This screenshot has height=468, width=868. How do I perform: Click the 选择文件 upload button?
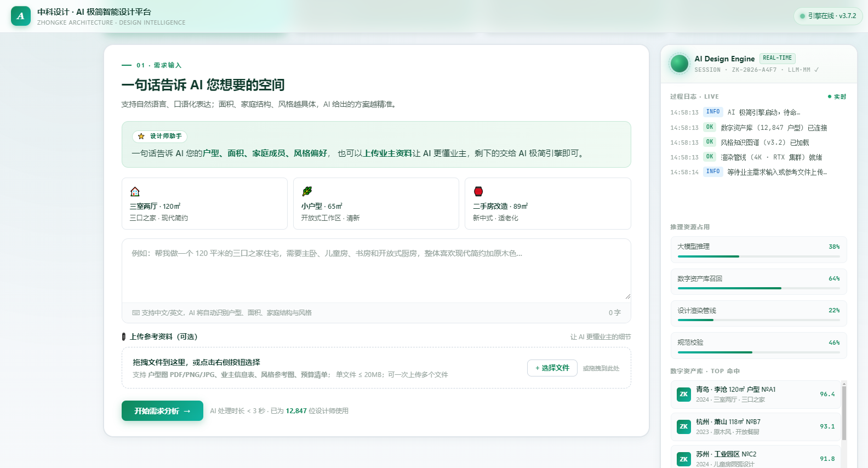coord(552,368)
